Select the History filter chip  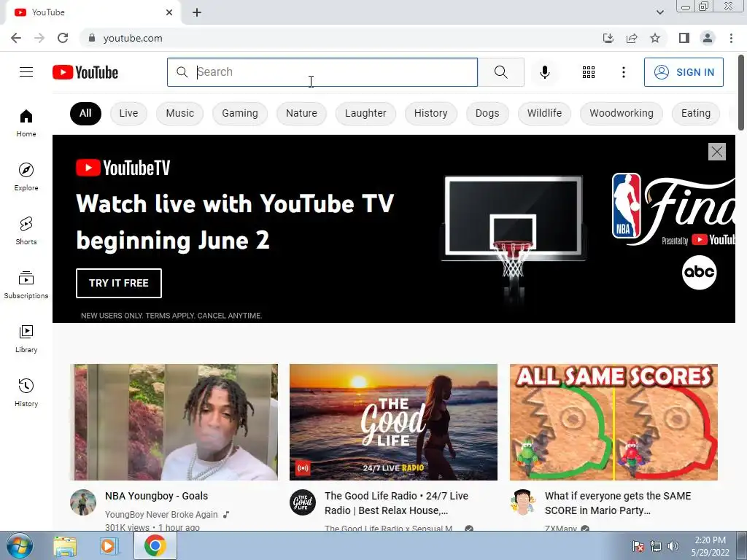pos(430,113)
